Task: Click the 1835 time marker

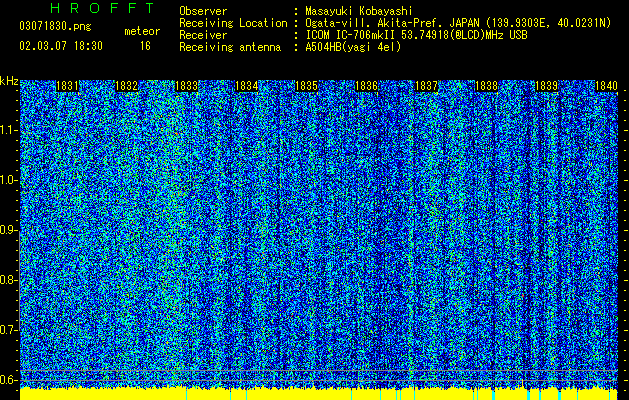Action: [x=306, y=86]
